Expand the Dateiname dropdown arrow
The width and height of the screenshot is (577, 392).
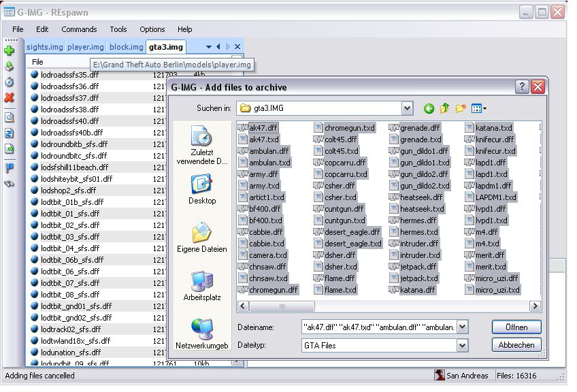(x=463, y=327)
